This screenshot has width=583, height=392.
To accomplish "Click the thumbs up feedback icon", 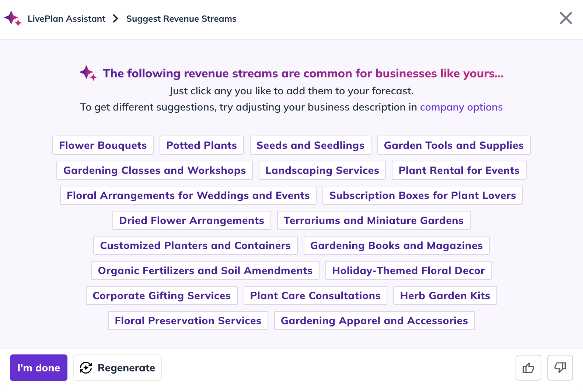I will (x=528, y=368).
